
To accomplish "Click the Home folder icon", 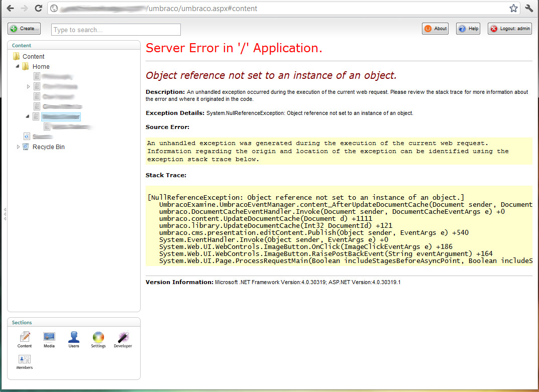I will [26, 66].
